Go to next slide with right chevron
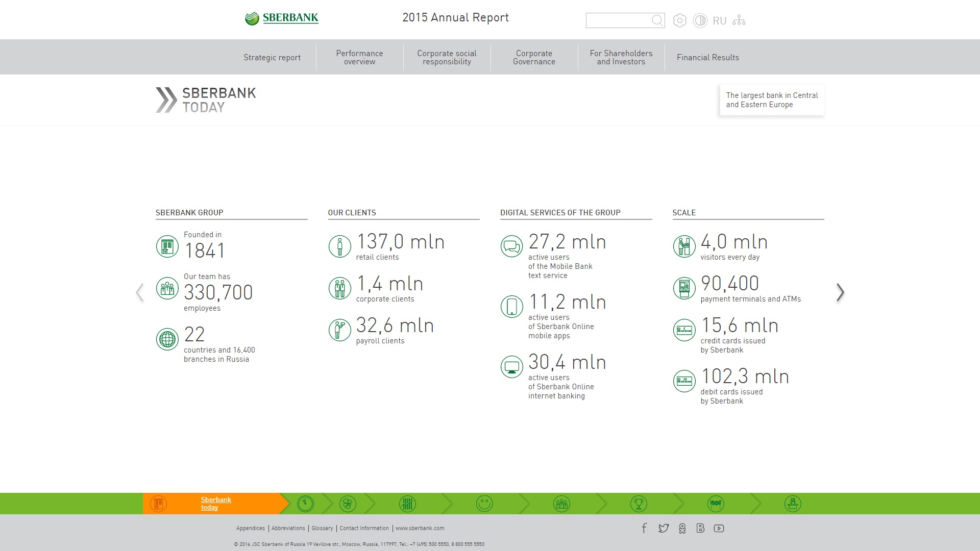The image size is (980, 551). pyautogui.click(x=840, y=292)
